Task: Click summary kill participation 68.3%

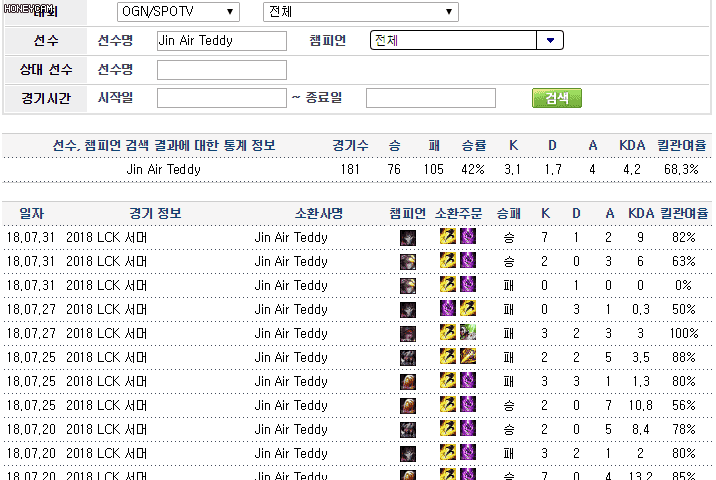Action: coord(681,169)
